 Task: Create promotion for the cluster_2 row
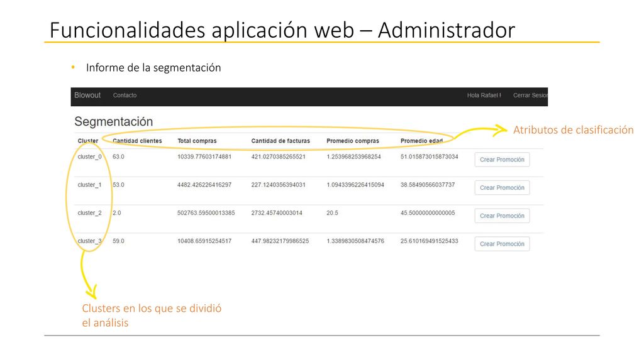click(x=502, y=216)
